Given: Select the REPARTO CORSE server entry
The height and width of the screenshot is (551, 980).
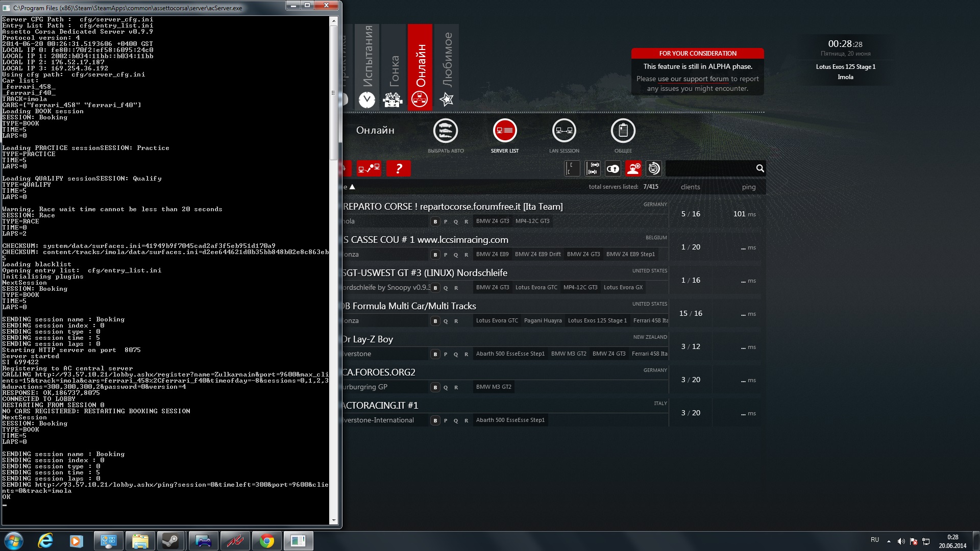Looking at the screenshot, I should (453, 207).
